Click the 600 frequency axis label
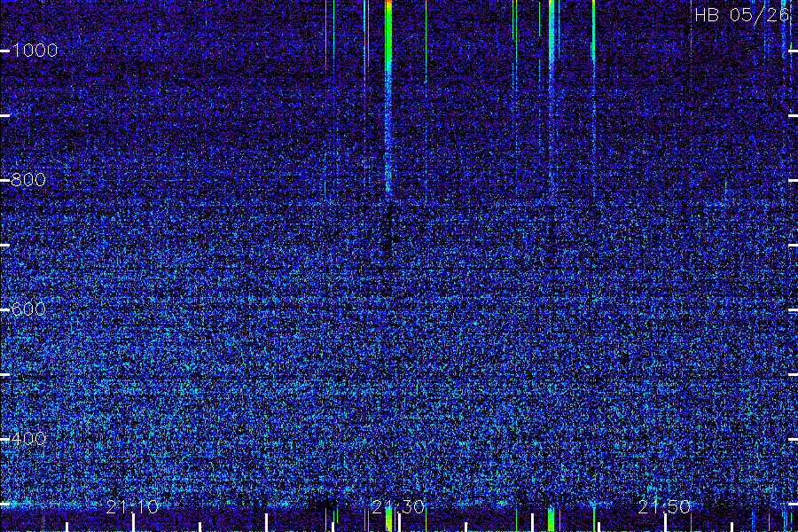 pyautogui.click(x=28, y=309)
